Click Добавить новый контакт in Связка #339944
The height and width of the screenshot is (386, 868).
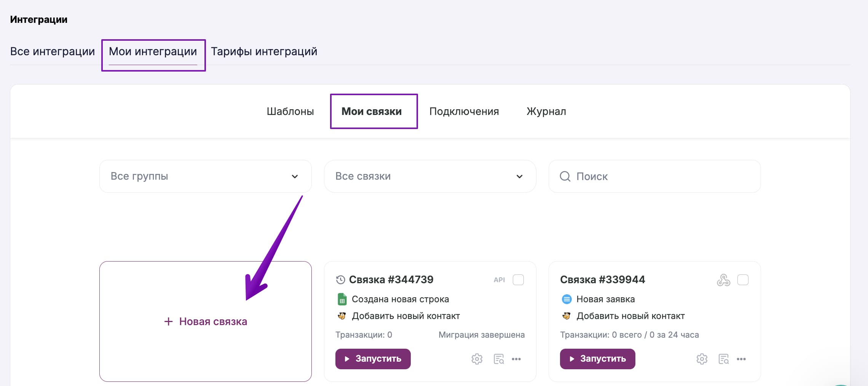pyautogui.click(x=630, y=316)
